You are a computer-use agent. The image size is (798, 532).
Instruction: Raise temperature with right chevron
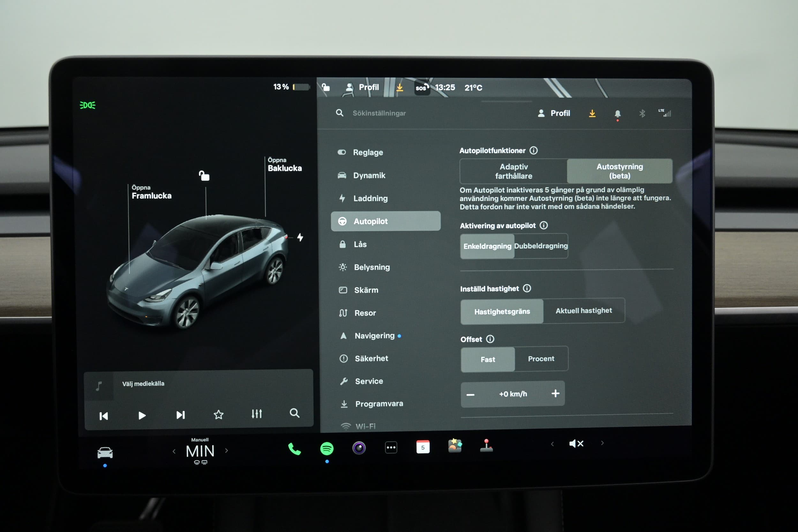pyautogui.click(x=226, y=451)
